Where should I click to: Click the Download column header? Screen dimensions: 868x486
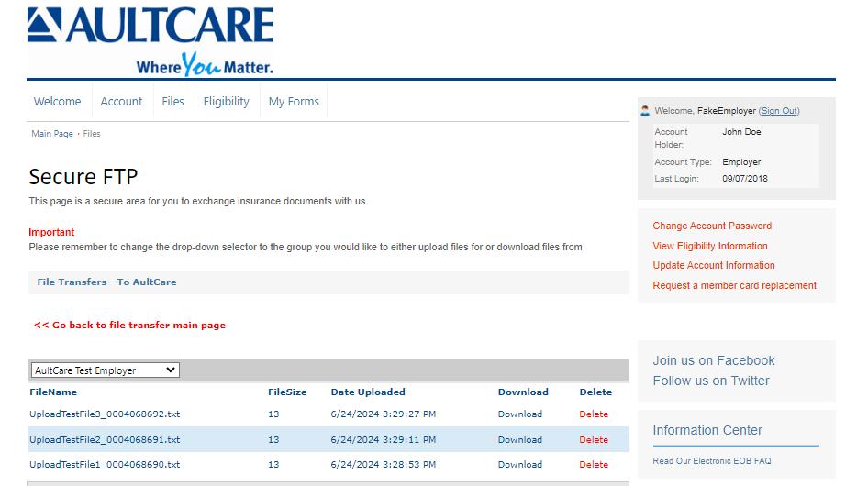pos(523,392)
